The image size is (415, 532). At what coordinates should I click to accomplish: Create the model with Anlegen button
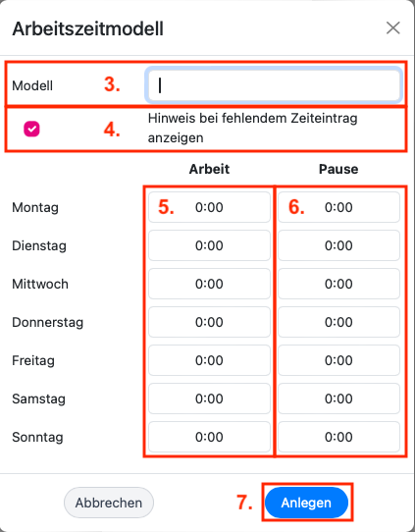pyautogui.click(x=306, y=503)
